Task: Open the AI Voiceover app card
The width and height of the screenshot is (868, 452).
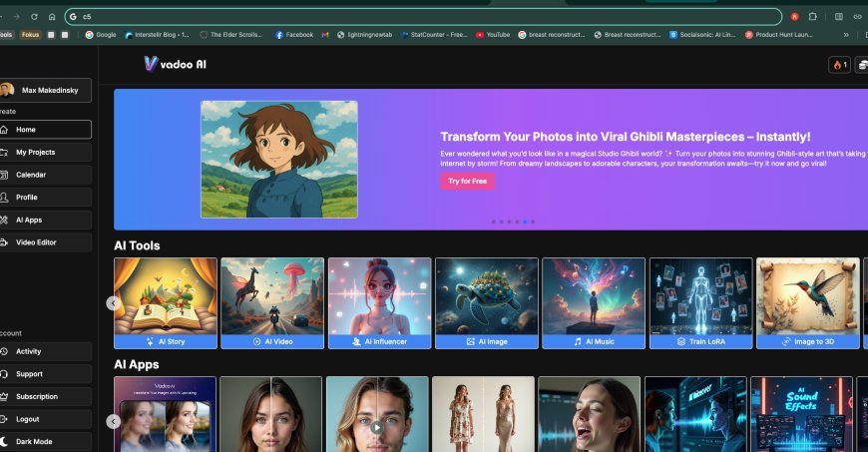Action: [x=695, y=414]
